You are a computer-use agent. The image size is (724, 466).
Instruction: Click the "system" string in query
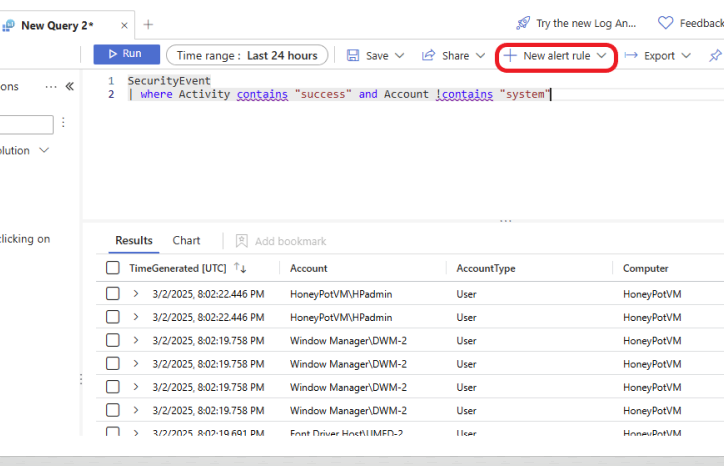coord(525,94)
